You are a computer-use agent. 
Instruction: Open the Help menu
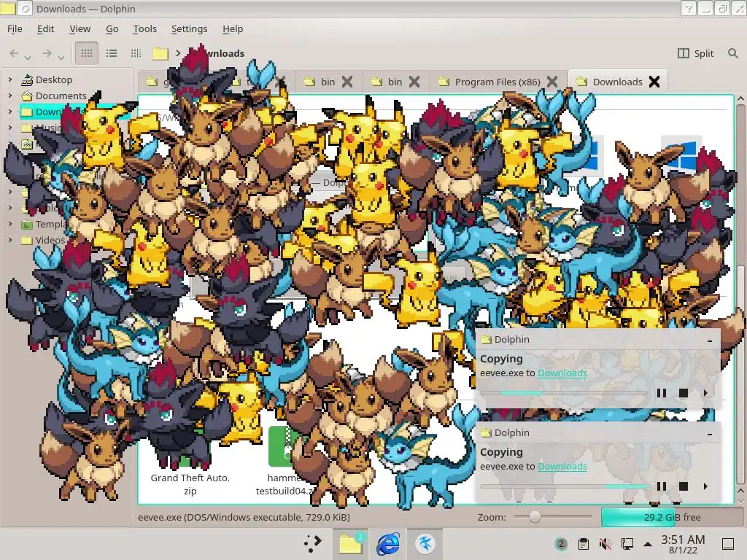point(233,28)
